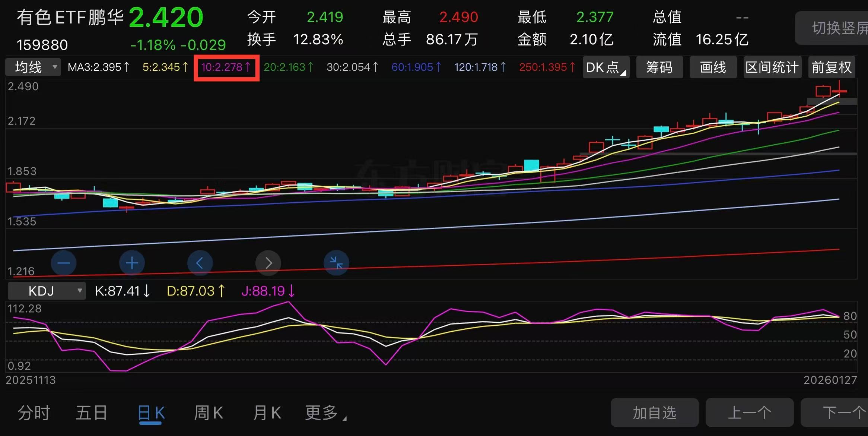Select the 月K tab
Screen dimensions: 868x436
267,413
